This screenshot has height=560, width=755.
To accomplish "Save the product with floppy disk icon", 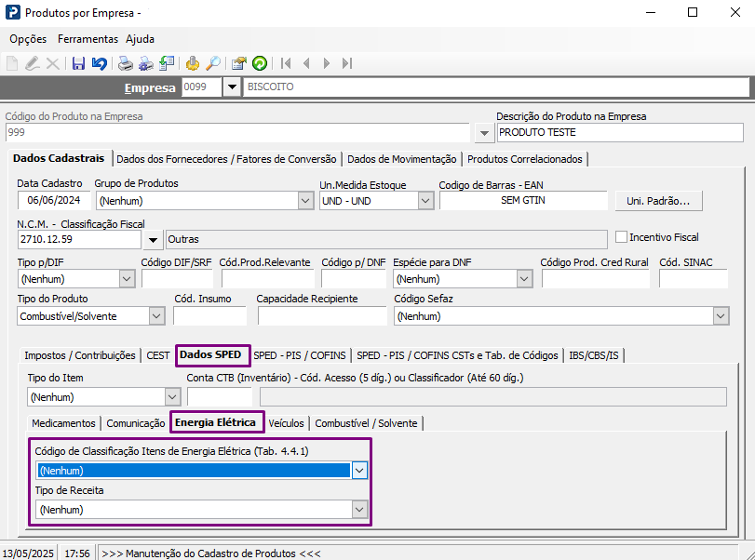I will pyautogui.click(x=78, y=63).
